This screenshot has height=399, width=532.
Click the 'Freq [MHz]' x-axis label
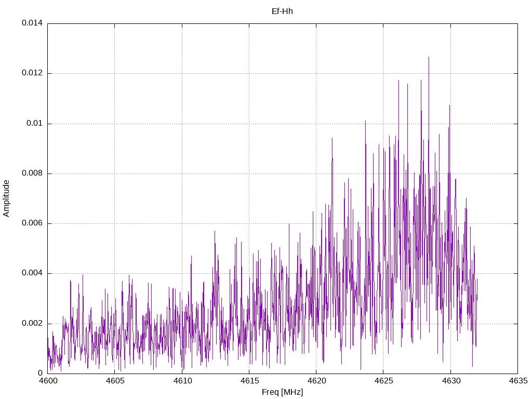click(x=282, y=392)
